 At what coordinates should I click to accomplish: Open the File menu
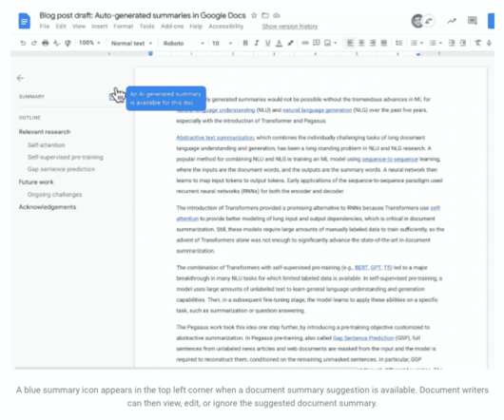pos(45,27)
